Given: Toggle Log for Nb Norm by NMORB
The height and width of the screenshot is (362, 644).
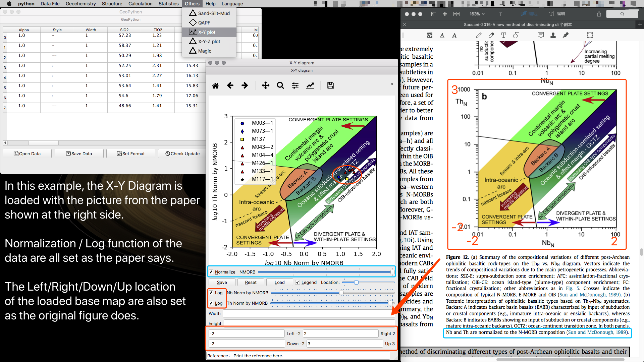Looking at the screenshot, I should 211,293.
